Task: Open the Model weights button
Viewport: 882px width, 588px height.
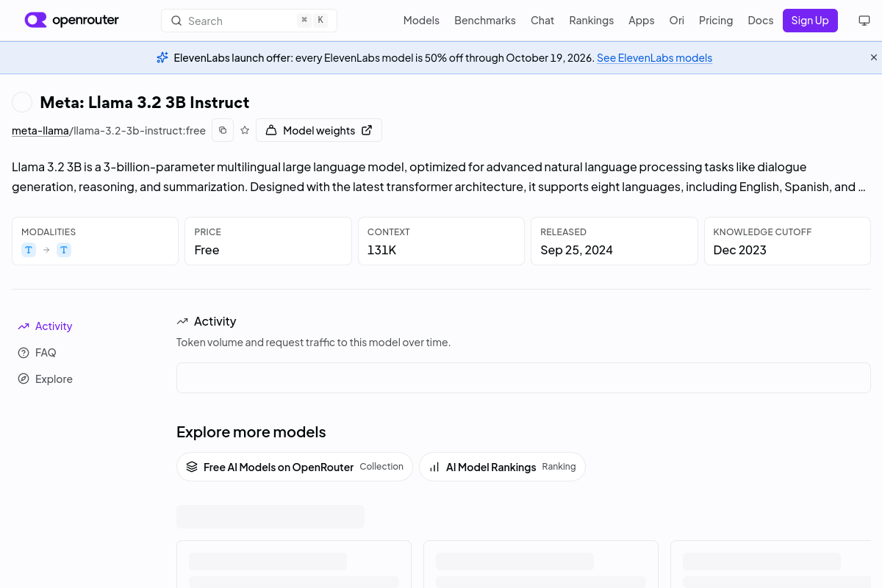Action: [x=319, y=130]
